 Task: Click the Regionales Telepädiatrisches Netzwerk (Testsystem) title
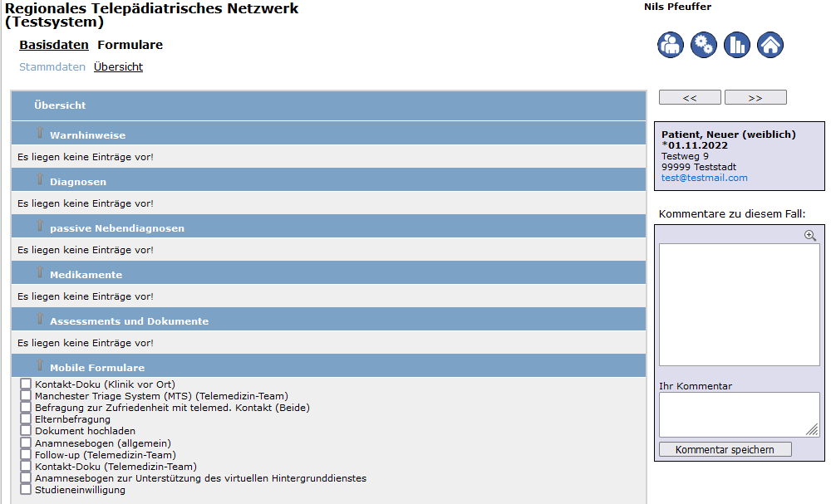pyautogui.click(x=151, y=15)
